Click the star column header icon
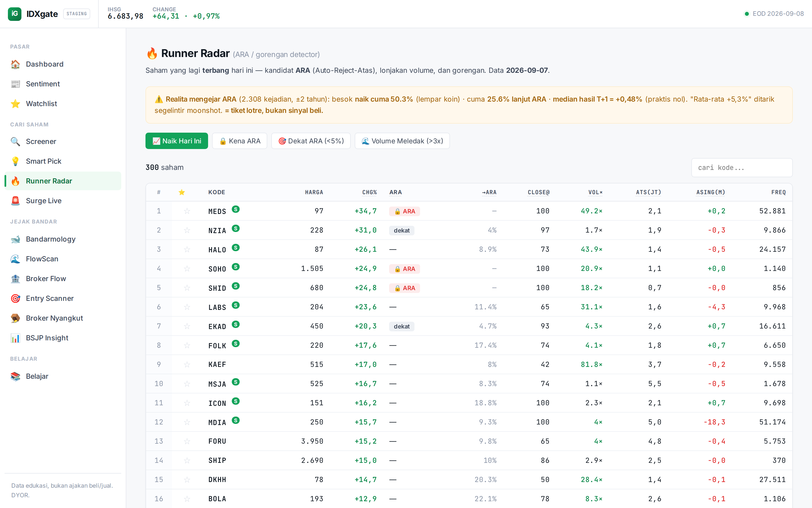The height and width of the screenshot is (508, 812). click(x=182, y=192)
